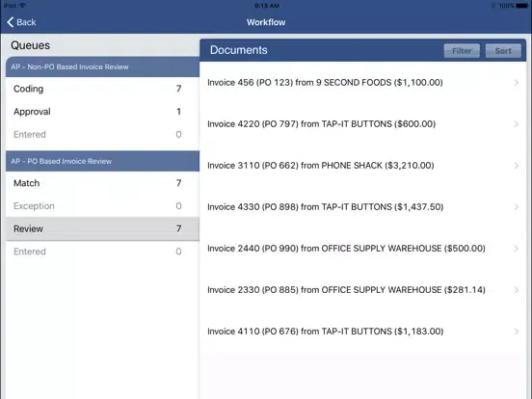Viewport: 532px width, 399px height.
Task: Click the Queues heading
Action: 30,45
